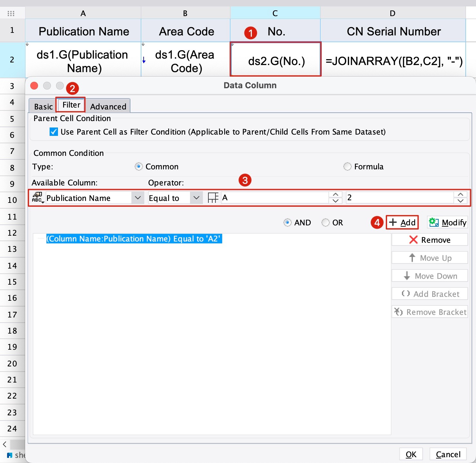Image resolution: width=476 pixels, height=463 pixels.
Task: Increase the column letter A stepper
Action: 335,194
